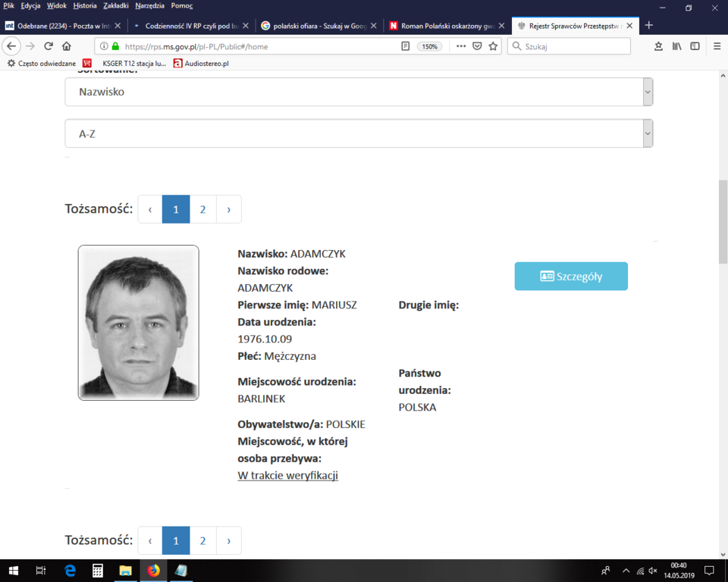Click the muted volume icon
The height and width of the screenshot is (582, 728).
tap(653, 571)
